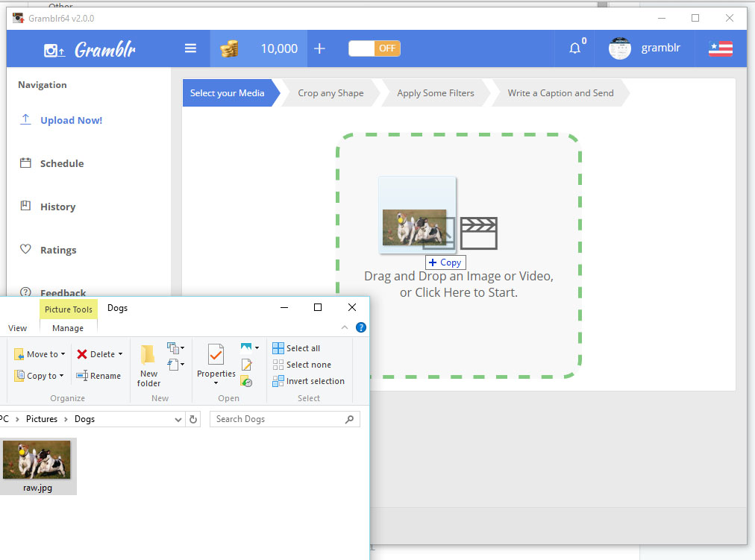Open notifications bell icon
The image size is (755, 560).
[x=575, y=48]
